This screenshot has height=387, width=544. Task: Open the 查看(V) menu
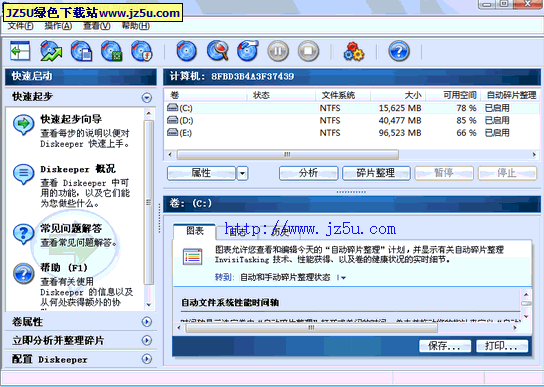coord(97,26)
